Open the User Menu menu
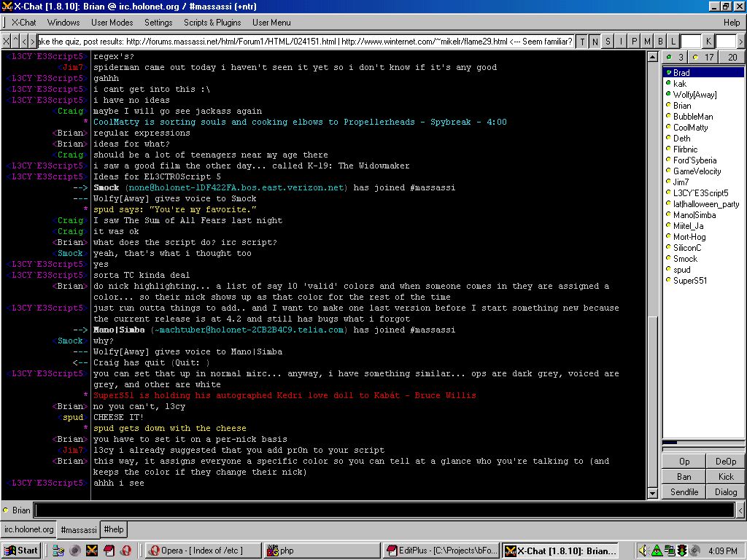This screenshot has height=560, width=747. [x=271, y=23]
